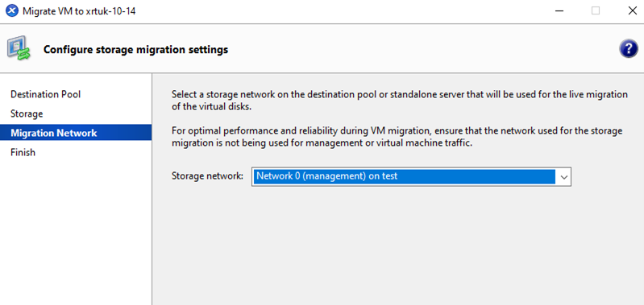Minimize the Migrate VM wizard window
The width and height of the screenshot is (644, 305).
click(x=559, y=11)
